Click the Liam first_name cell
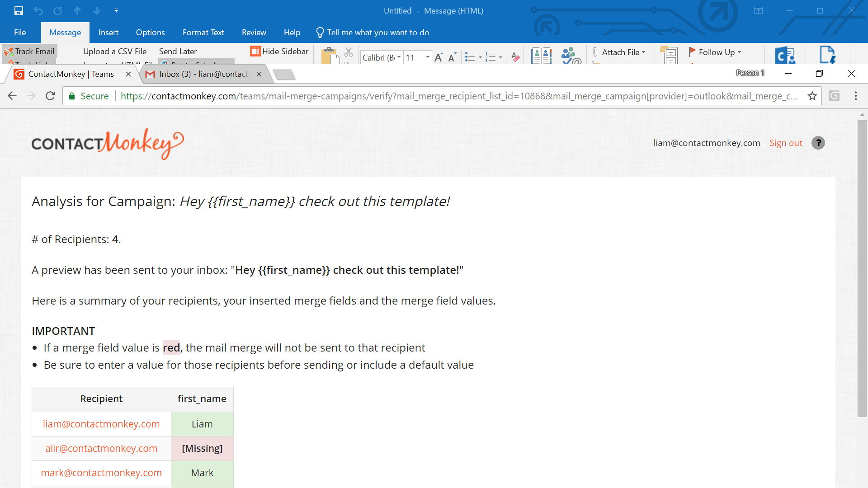 (x=202, y=424)
